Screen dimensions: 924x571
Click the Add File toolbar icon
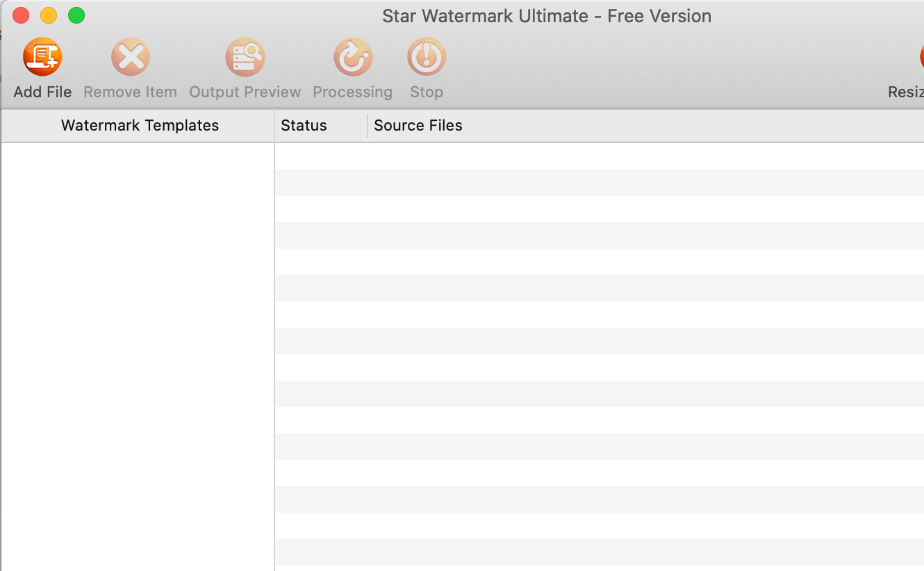click(x=42, y=57)
